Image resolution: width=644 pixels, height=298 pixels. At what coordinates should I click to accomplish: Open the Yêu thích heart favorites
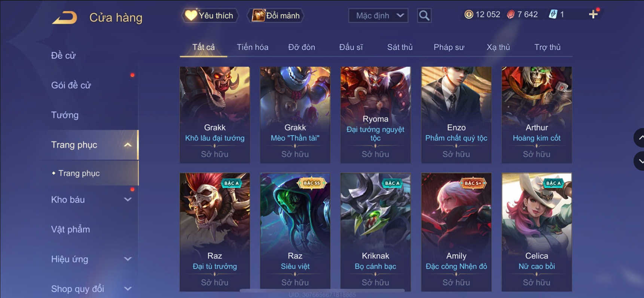coord(210,16)
